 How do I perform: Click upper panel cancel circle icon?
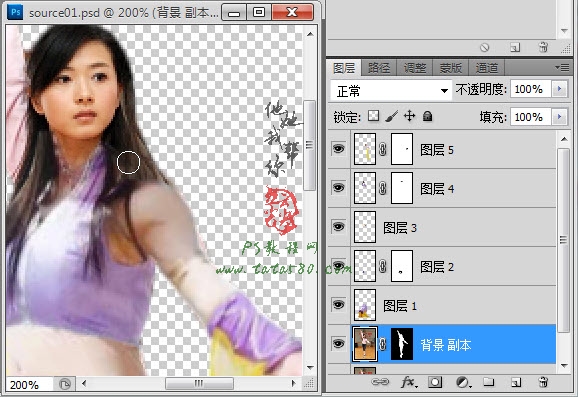point(484,48)
